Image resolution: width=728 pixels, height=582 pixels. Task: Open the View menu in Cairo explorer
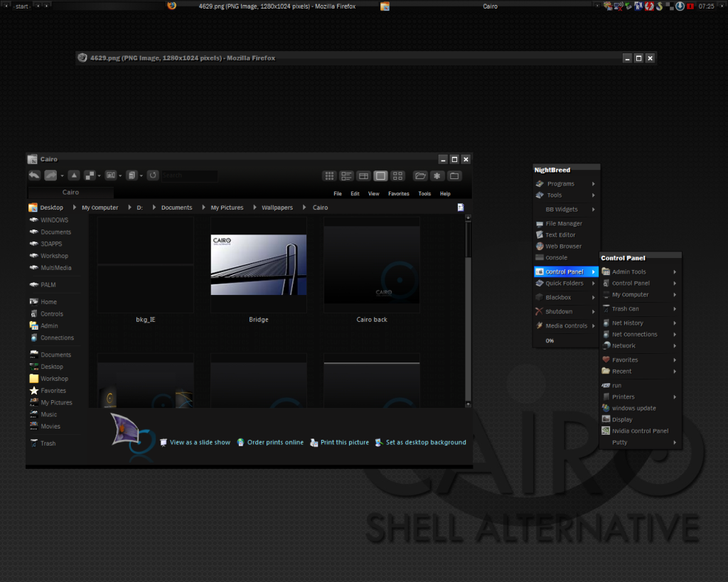(373, 193)
